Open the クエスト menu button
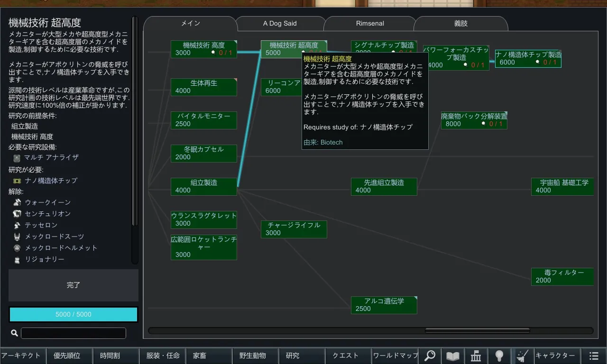The image size is (607, 364). [348, 355]
